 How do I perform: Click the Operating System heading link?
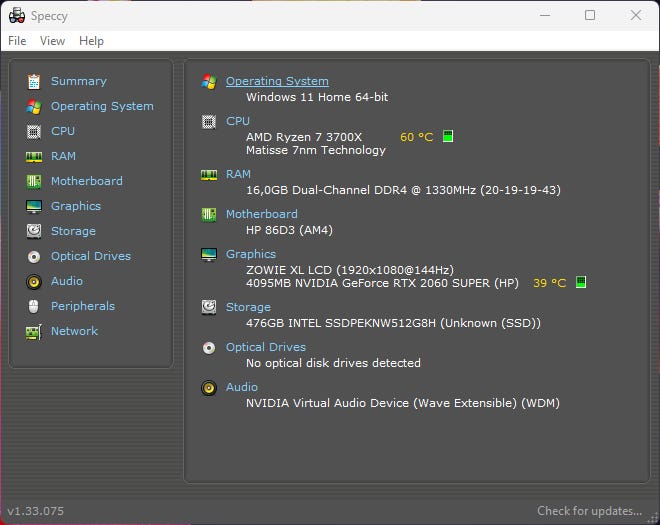click(x=277, y=81)
